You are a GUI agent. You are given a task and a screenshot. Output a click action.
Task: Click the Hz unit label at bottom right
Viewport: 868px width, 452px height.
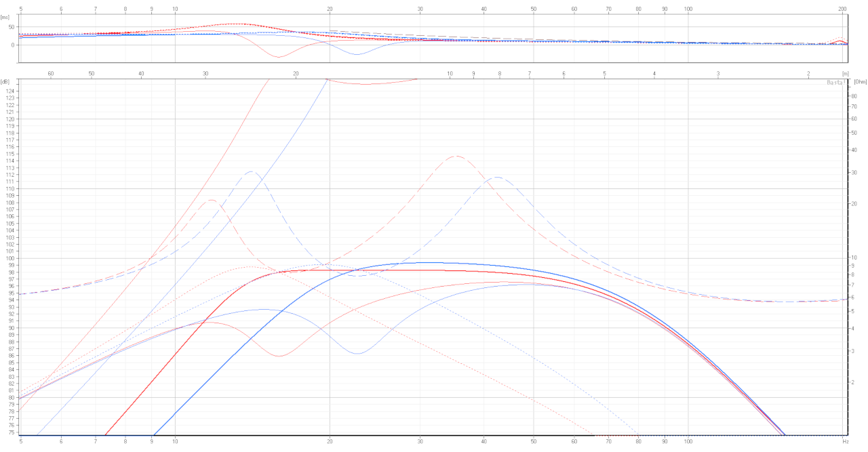coord(845,441)
